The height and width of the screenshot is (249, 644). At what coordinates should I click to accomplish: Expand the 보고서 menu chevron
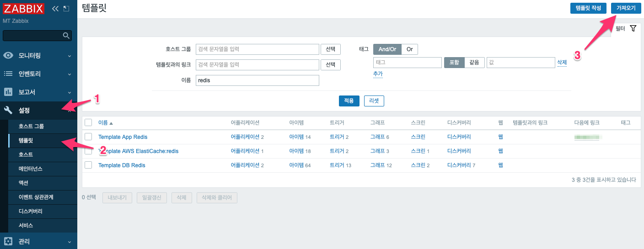pos(70,92)
